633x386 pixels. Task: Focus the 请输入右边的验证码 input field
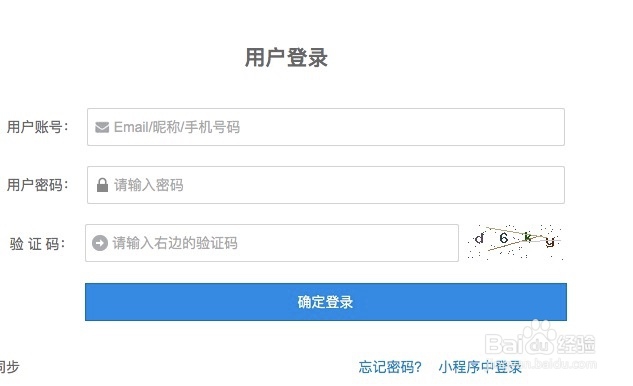click(x=272, y=243)
